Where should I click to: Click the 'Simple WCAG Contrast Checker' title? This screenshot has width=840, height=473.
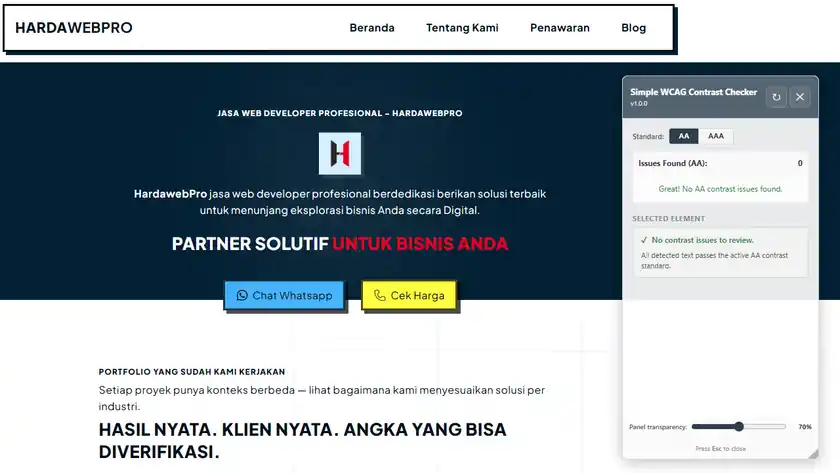[x=693, y=92]
